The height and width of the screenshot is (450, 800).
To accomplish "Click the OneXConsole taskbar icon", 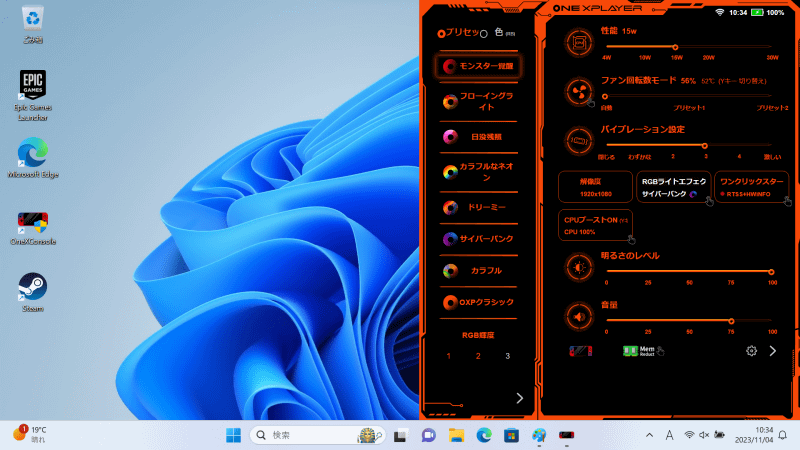I will (x=566, y=435).
